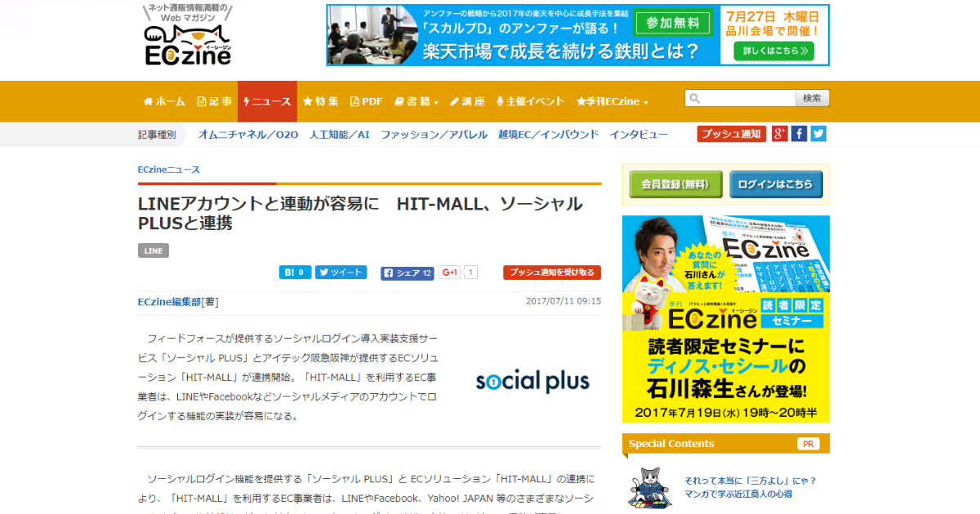Viewport: 980px width, 514px height.
Task: Open the 講座 navigation item
Action: (x=467, y=102)
